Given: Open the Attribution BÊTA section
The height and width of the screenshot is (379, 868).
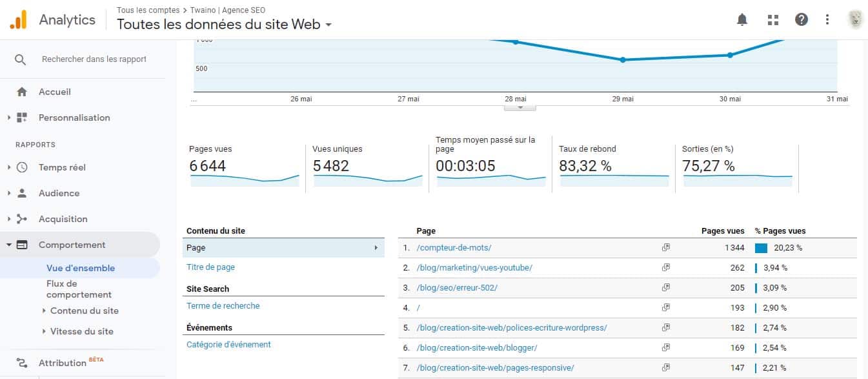Looking at the screenshot, I should (x=71, y=363).
